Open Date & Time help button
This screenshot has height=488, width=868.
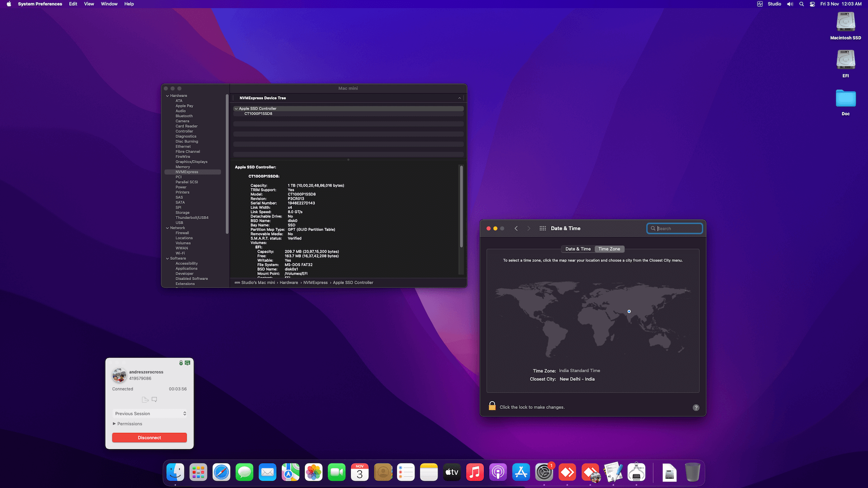tap(696, 408)
